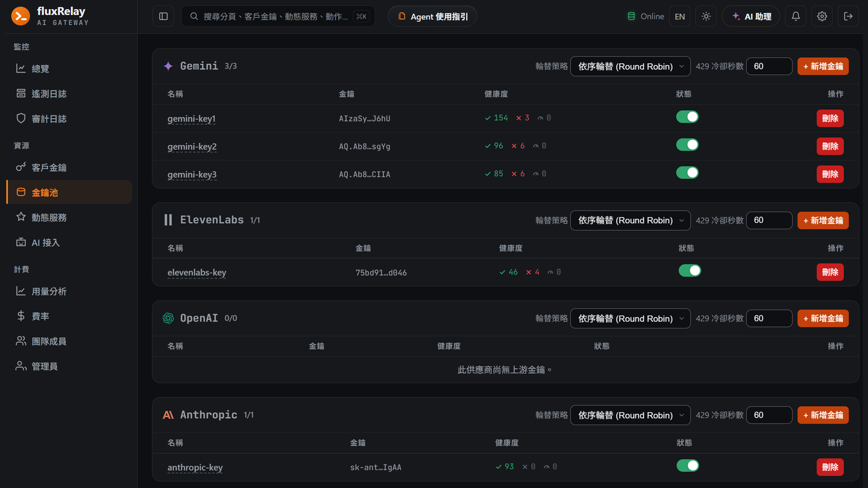Delete the anthropic-key entry
This screenshot has height=488, width=868.
tap(830, 467)
